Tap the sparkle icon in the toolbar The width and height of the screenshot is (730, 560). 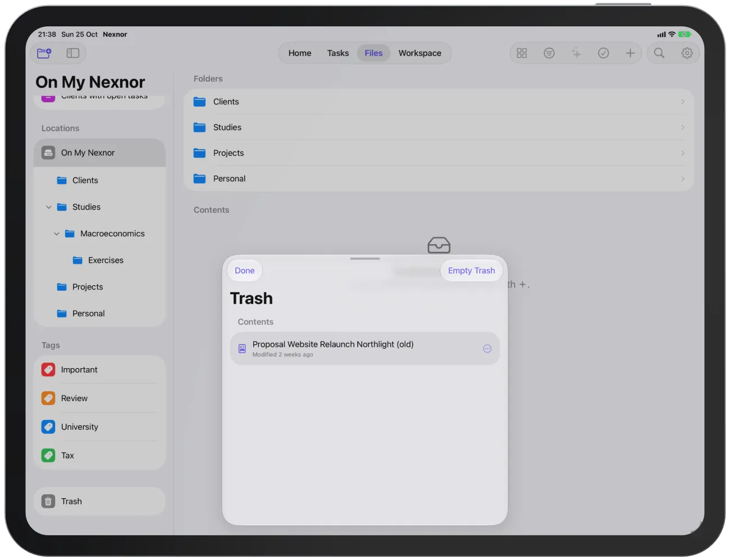point(576,53)
